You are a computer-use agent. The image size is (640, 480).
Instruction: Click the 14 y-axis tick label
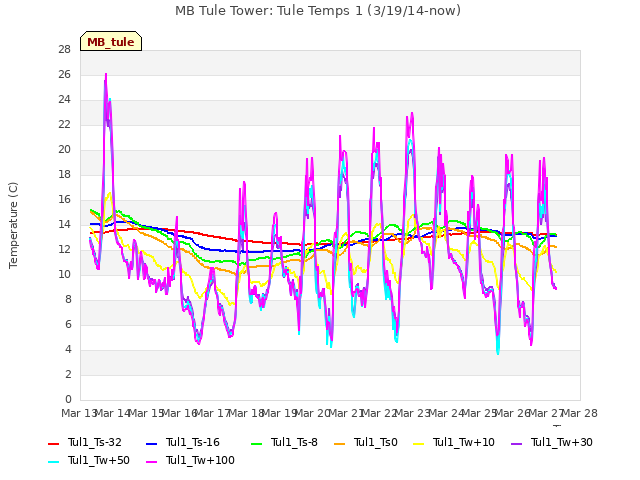pyautogui.click(x=65, y=224)
